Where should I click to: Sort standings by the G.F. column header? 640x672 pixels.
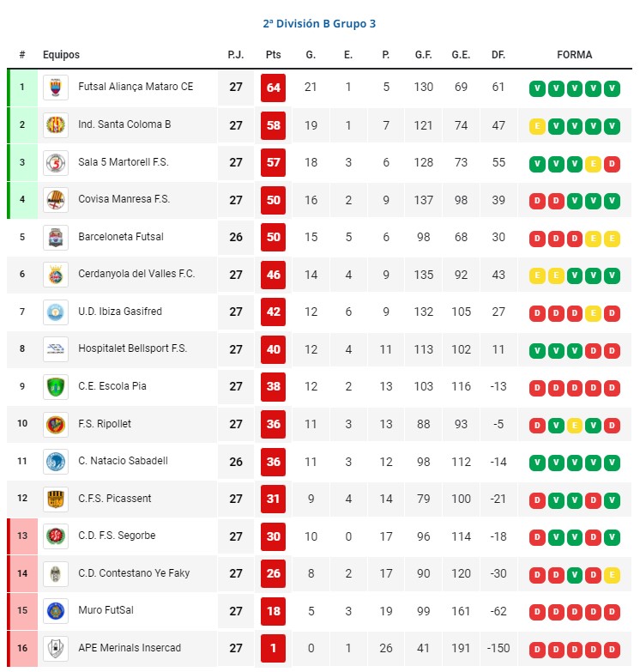pyautogui.click(x=423, y=55)
